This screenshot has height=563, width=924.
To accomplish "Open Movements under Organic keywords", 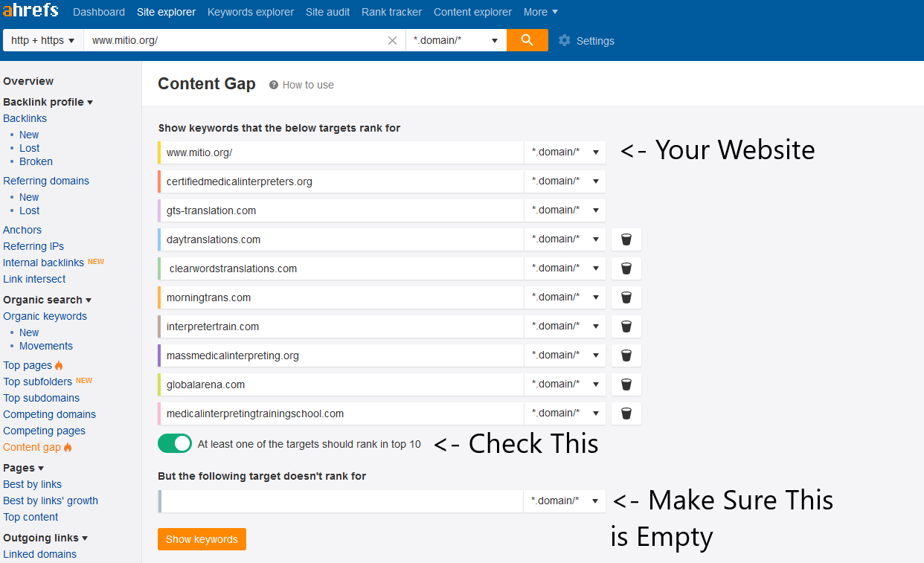I will coord(46,346).
